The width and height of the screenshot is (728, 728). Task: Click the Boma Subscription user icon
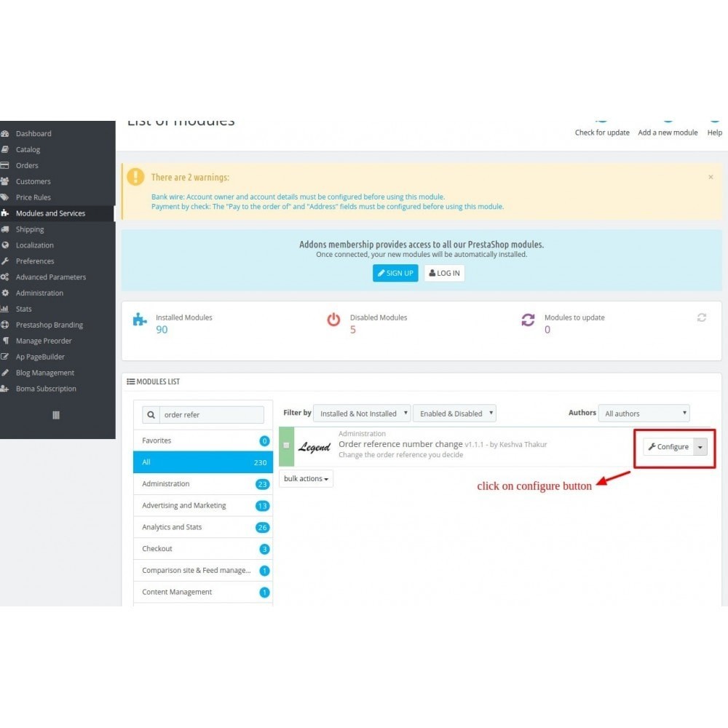click(5, 389)
